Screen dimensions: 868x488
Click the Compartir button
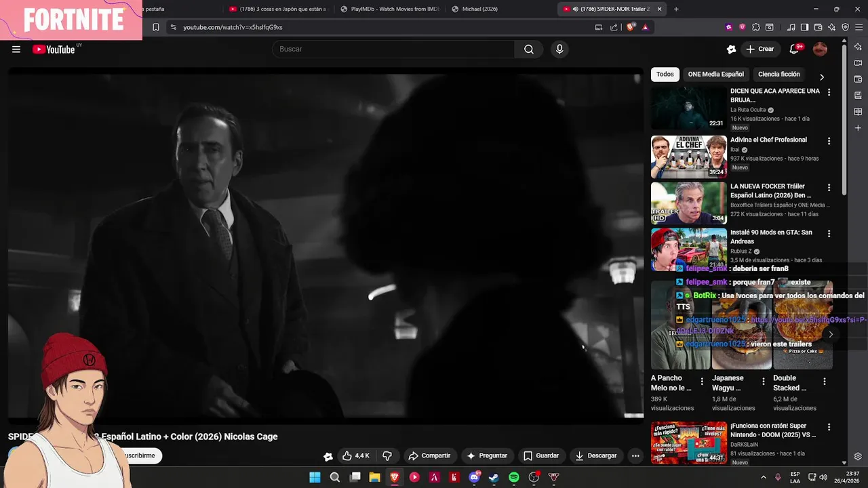[x=429, y=455]
